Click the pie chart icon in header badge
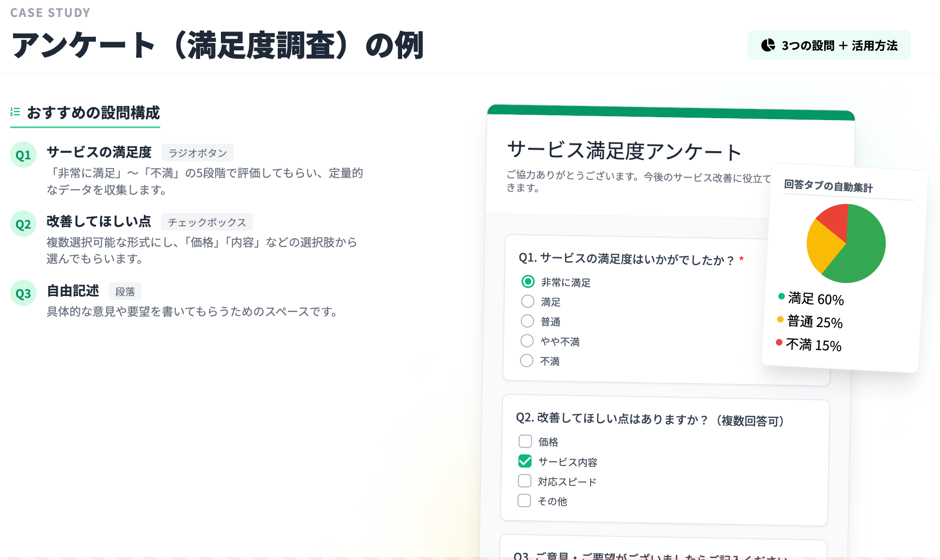 point(768,45)
